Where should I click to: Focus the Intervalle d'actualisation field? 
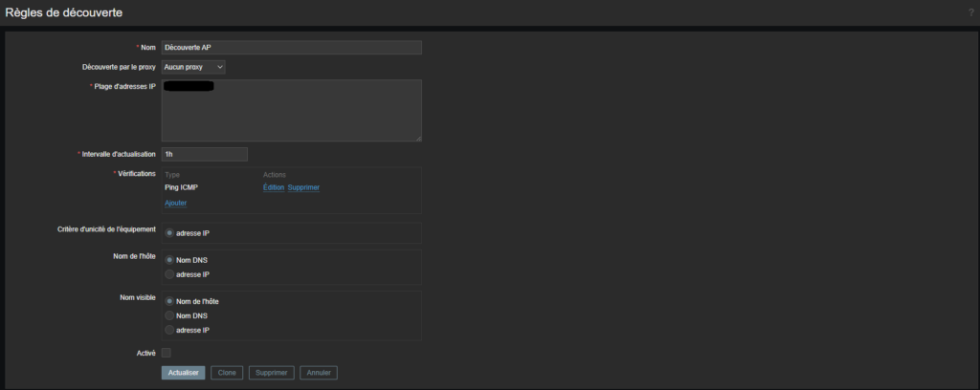point(205,154)
